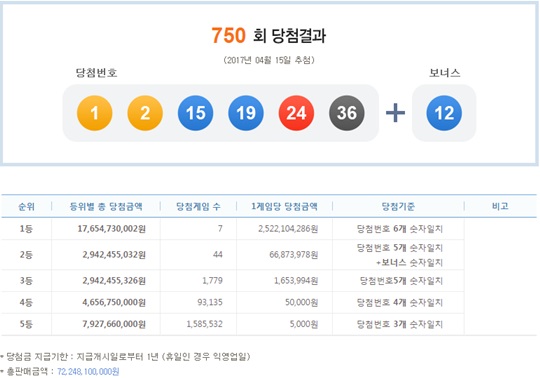Click the orange 750 draw number
This screenshot has height=378, width=540.
coord(228,35)
